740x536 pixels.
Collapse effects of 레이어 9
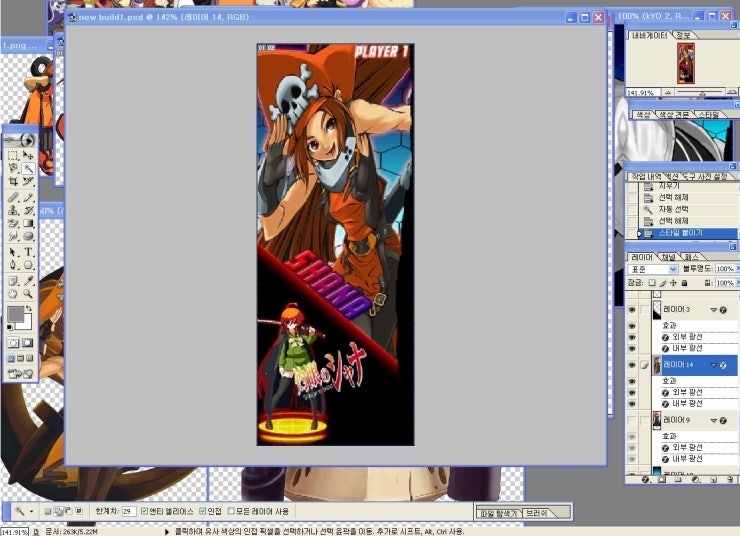click(x=714, y=420)
